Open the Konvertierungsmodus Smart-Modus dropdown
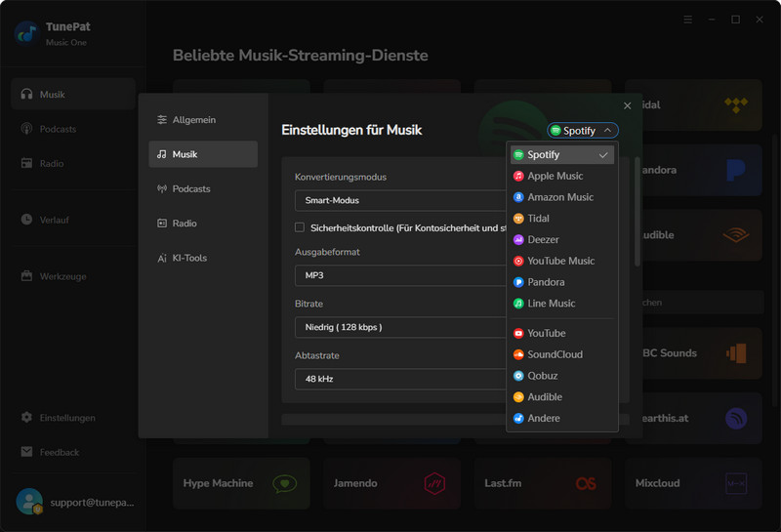 400,200
